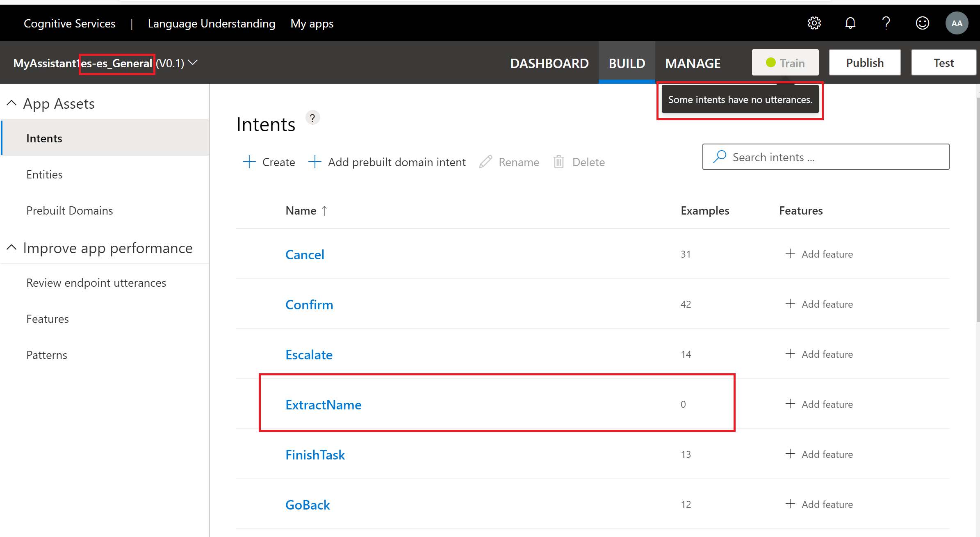
Task: Open notifications bell icon
Action: coord(850,23)
